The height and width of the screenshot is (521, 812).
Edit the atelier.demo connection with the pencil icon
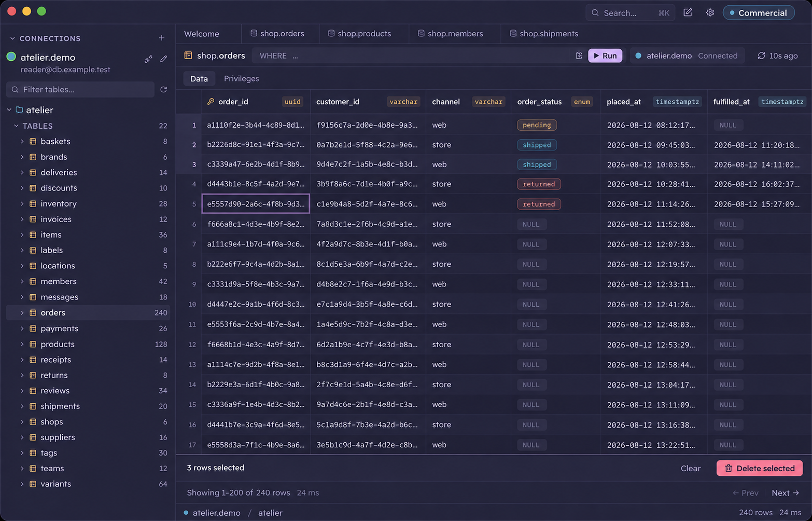(x=164, y=59)
